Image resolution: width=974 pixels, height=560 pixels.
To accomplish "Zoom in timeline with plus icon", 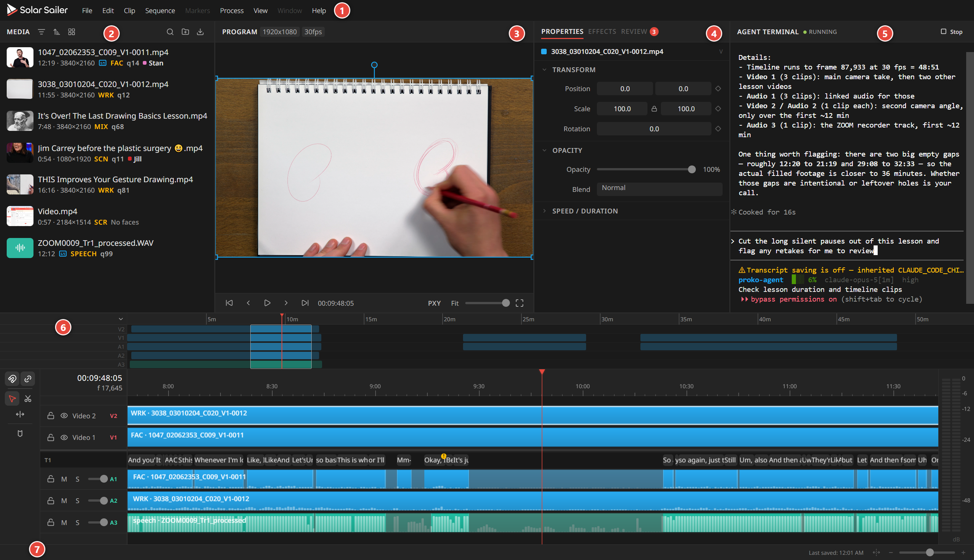I will click(x=964, y=552).
